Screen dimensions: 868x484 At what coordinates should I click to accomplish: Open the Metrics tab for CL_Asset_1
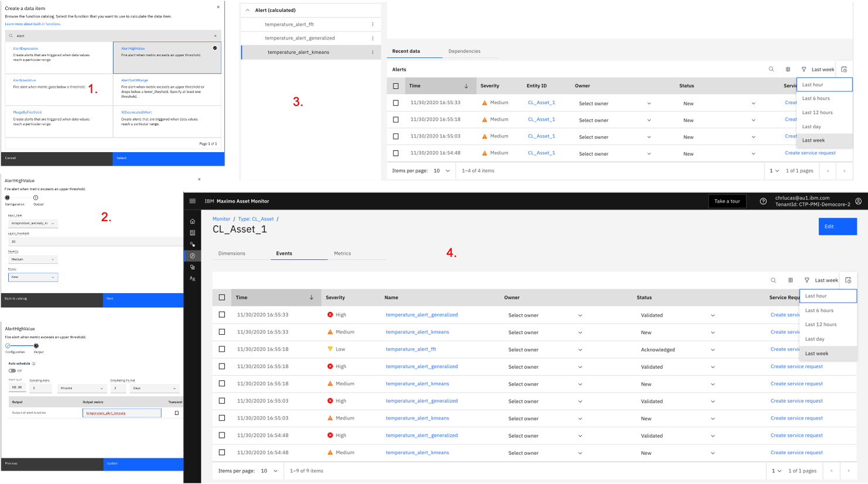coord(342,253)
